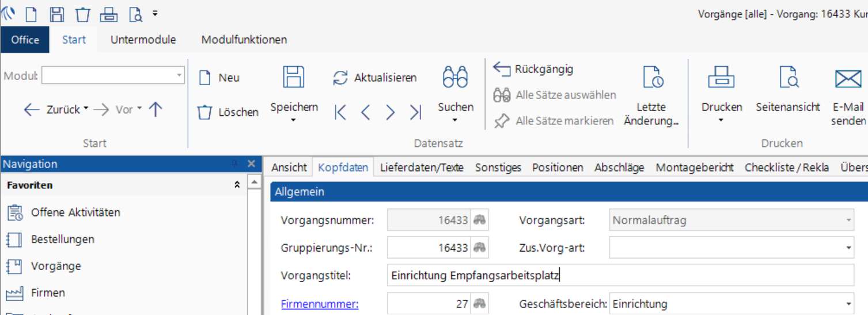Jump to first record arrow
Viewport: 868px width, 315px height.
[340, 112]
